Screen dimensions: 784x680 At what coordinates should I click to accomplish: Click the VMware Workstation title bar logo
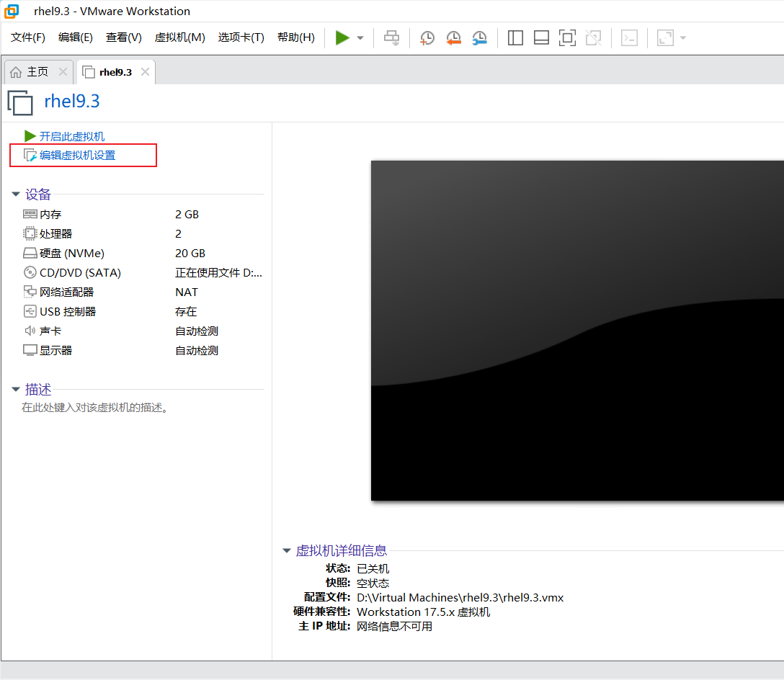coord(12,11)
